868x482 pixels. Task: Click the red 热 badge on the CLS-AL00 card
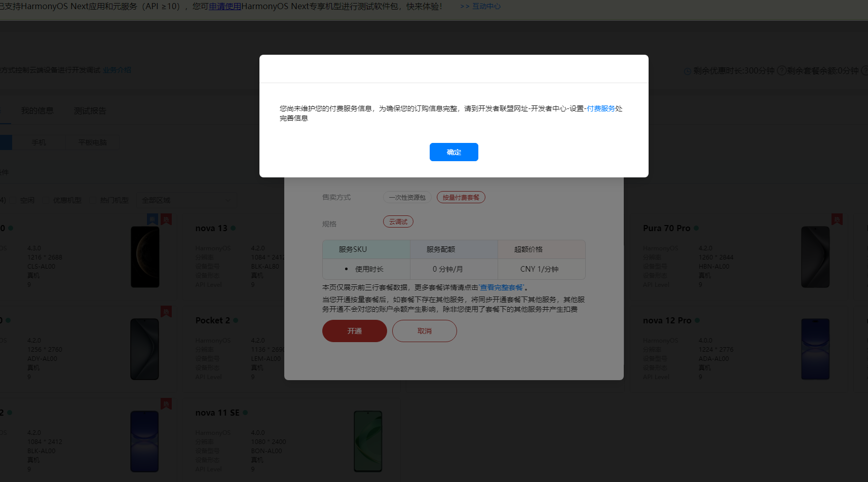(166, 219)
